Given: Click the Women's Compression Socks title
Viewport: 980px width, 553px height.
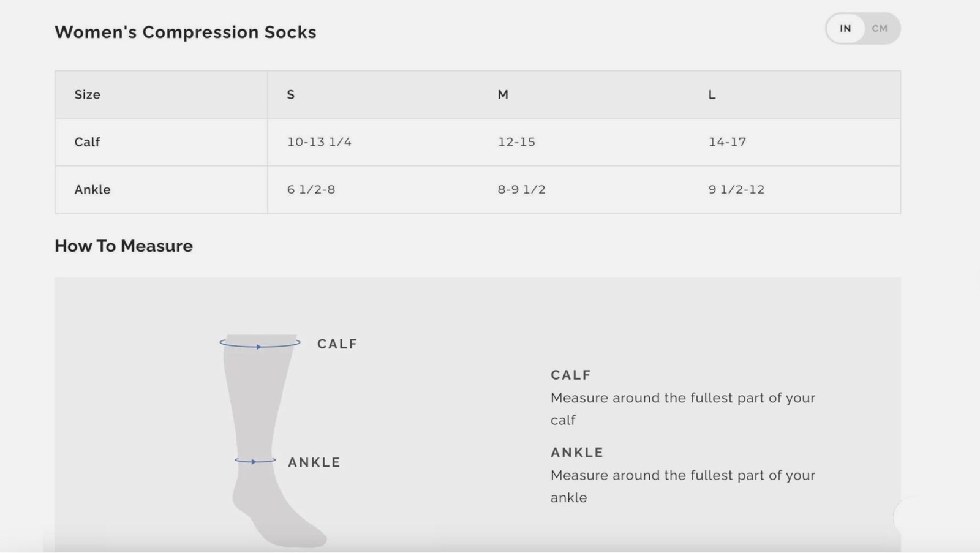Looking at the screenshot, I should click(186, 32).
